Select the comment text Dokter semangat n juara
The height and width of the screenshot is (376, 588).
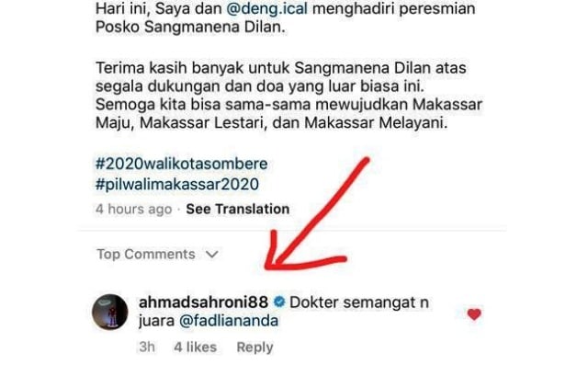(284, 312)
